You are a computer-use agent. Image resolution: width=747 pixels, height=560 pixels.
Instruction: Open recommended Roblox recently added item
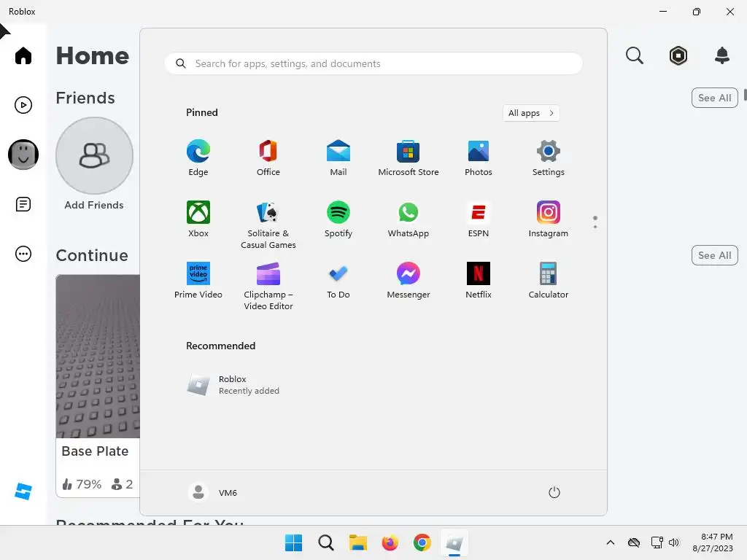click(233, 385)
